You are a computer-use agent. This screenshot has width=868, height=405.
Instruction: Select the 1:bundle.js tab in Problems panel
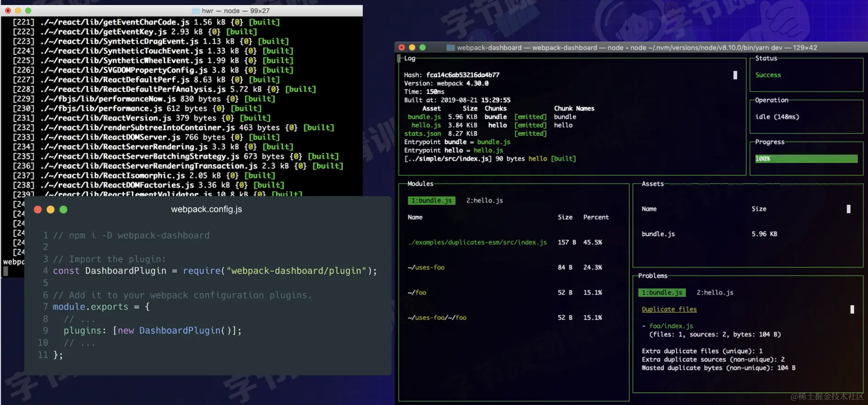pyautogui.click(x=662, y=293)
